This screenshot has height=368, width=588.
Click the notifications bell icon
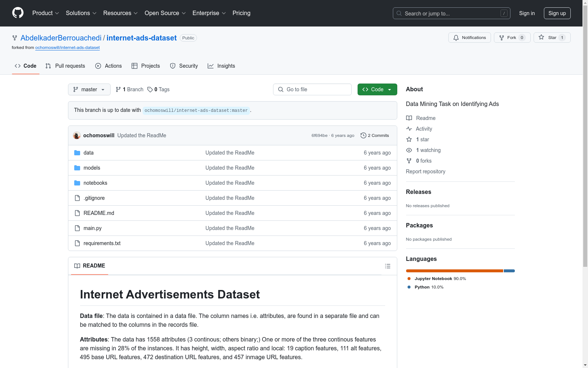pos(456,38)
